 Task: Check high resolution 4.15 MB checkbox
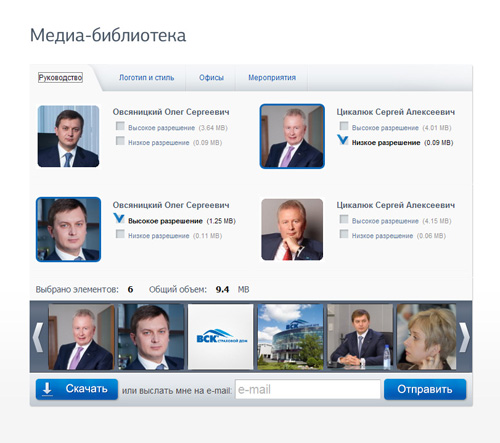(344, 219)
